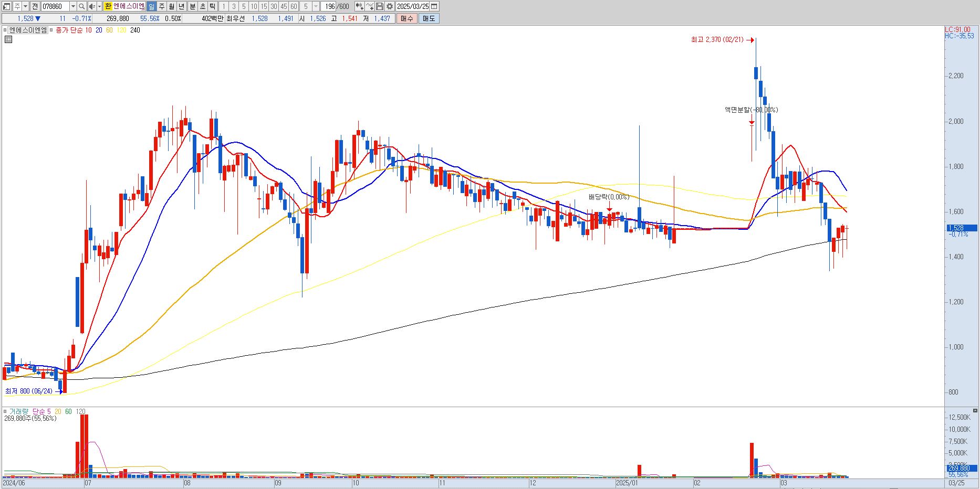Open chart settings with the gear icon
The width and height of the screenshot is (980, 489).
coord(390,6)
